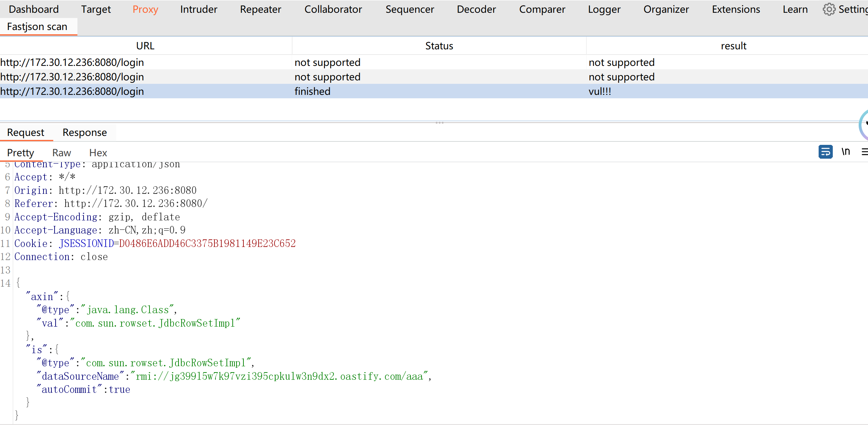Screen dimensions: 868x427
Task: Click the Accept-Encoding header line
Action: click(x=97, y=217)
